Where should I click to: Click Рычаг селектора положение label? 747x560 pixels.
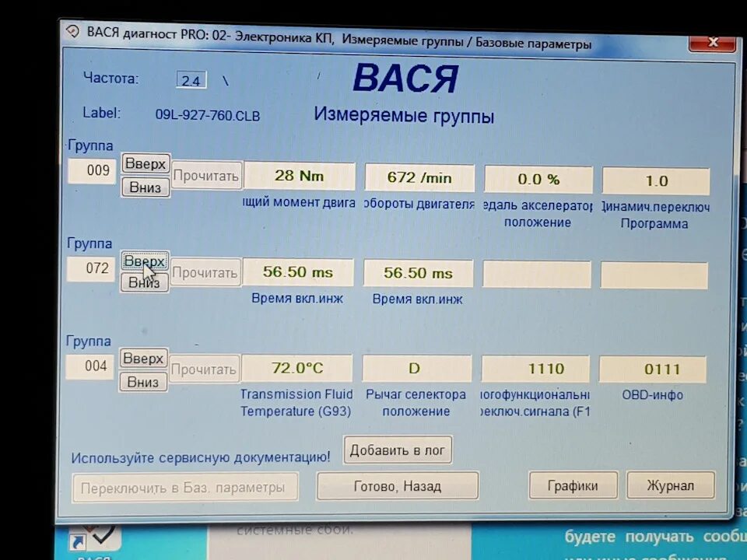click(416, 403)
